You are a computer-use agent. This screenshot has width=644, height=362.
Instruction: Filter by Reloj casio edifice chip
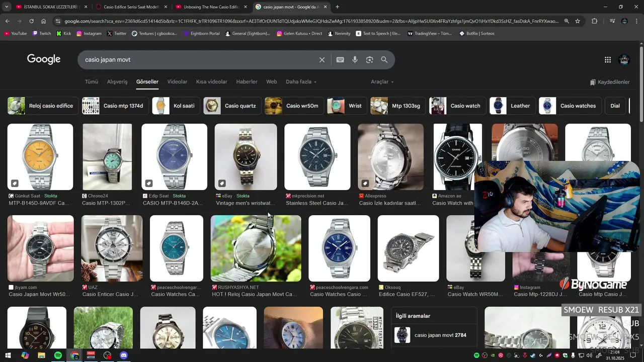click(42, 106)
